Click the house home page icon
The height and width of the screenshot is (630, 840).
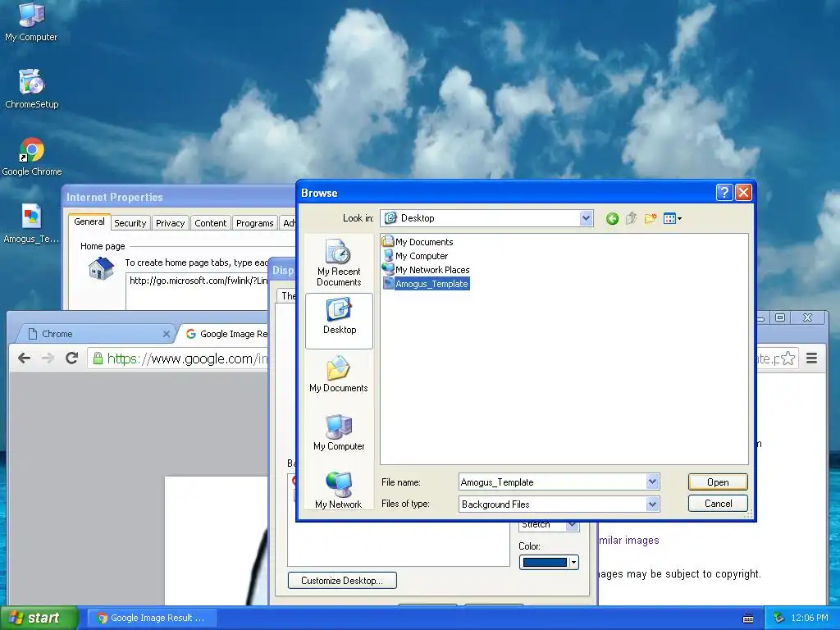click(101, 268)
